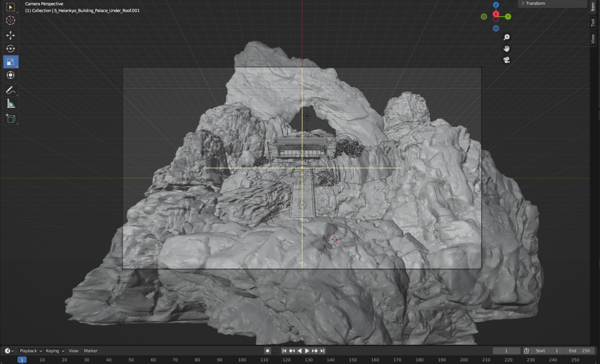Activate the 3D Cursor tool
Screen dimensions: 600x364
click(11, 20)
